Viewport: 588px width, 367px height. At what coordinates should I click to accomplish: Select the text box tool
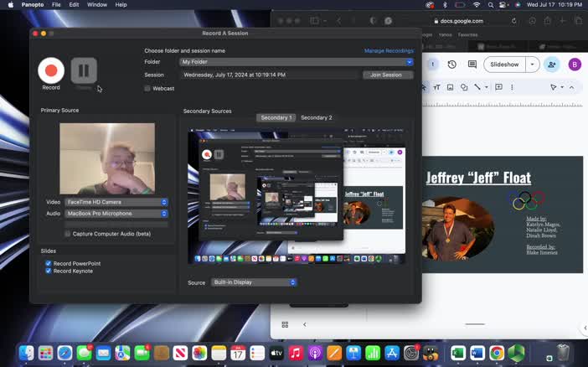click(x=436, y=87)
